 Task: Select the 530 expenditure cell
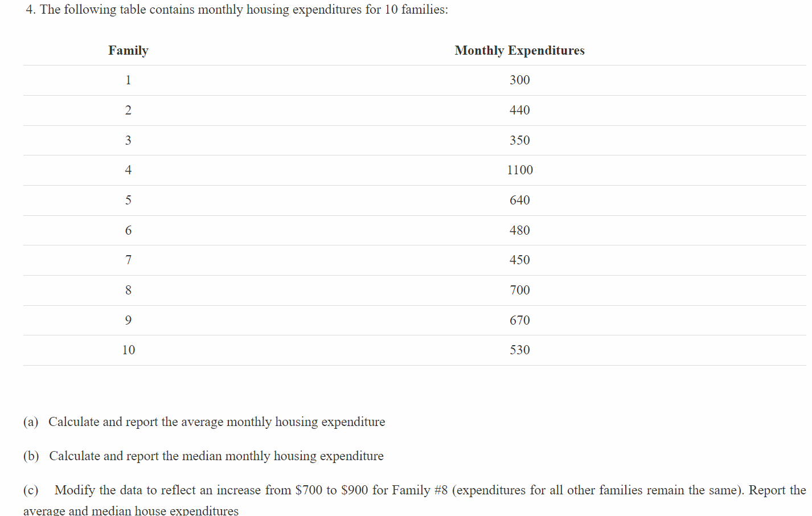(x=519, y=350)
